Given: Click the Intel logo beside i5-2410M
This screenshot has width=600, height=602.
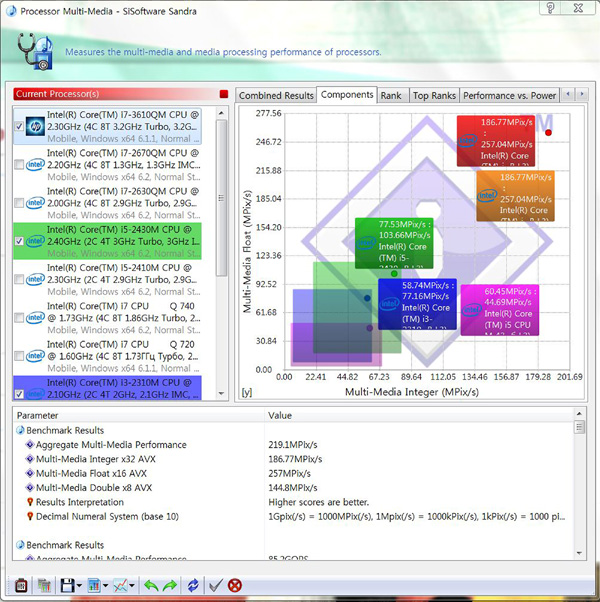Looking at the screenshot, I should tap(35, 279).
